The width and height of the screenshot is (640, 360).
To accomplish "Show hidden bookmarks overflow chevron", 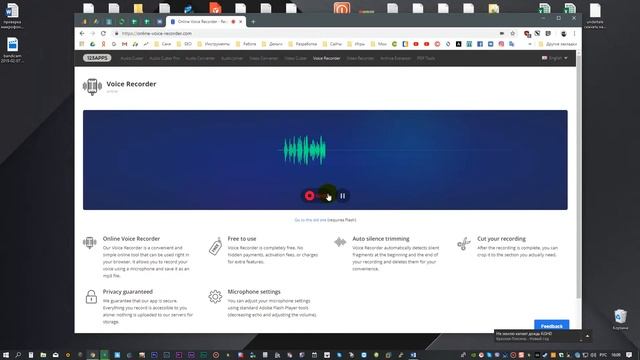I will [x=530, y=44].
